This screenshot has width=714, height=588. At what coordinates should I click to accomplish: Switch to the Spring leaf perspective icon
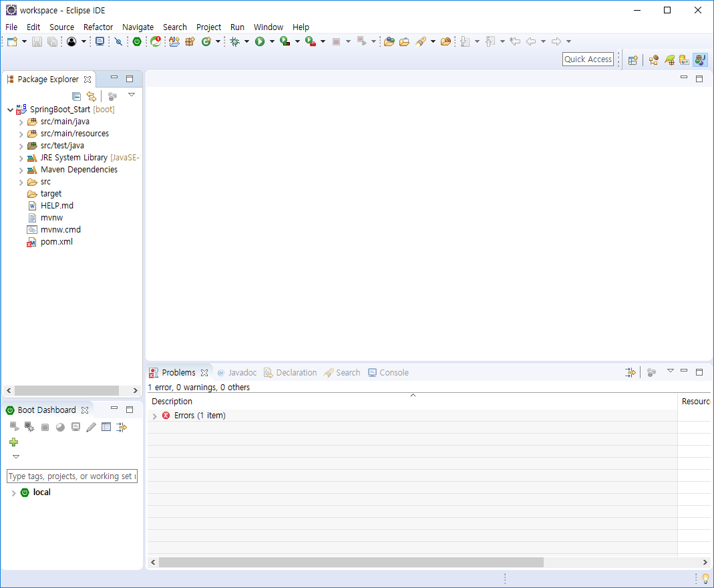(669, 59)
